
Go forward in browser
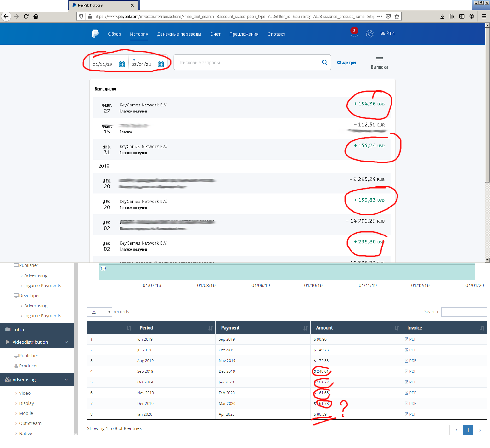coord(16,16)
